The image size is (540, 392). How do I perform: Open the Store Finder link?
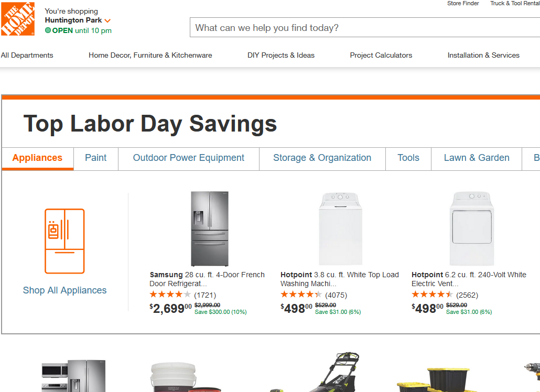click(x=463, y=3)
